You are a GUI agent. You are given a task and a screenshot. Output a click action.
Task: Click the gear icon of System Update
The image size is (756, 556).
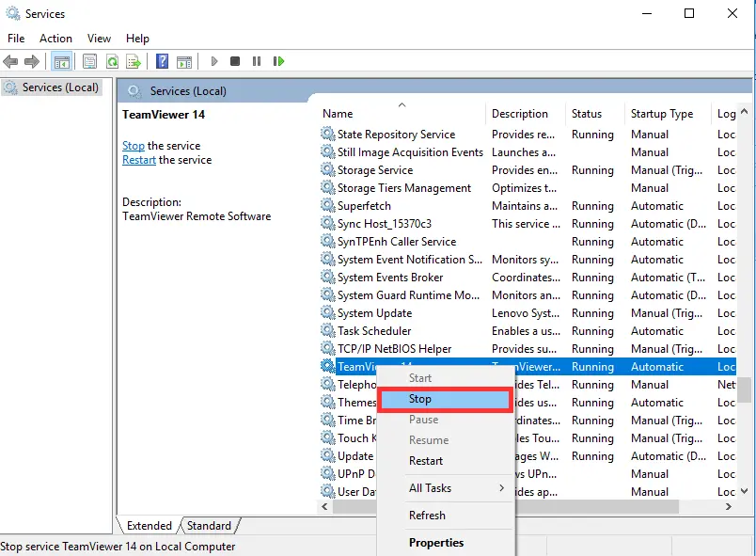click(328, 312)
